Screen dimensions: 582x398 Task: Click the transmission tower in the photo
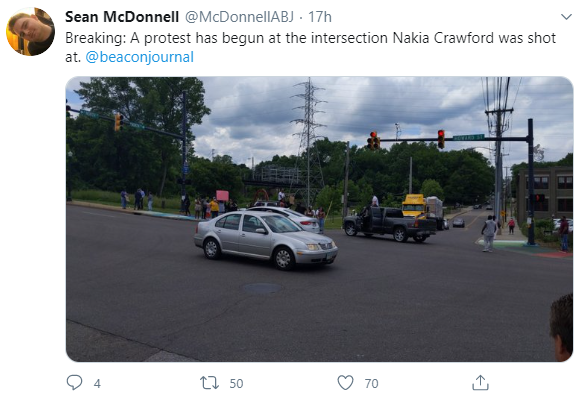(x=308, y=139)
